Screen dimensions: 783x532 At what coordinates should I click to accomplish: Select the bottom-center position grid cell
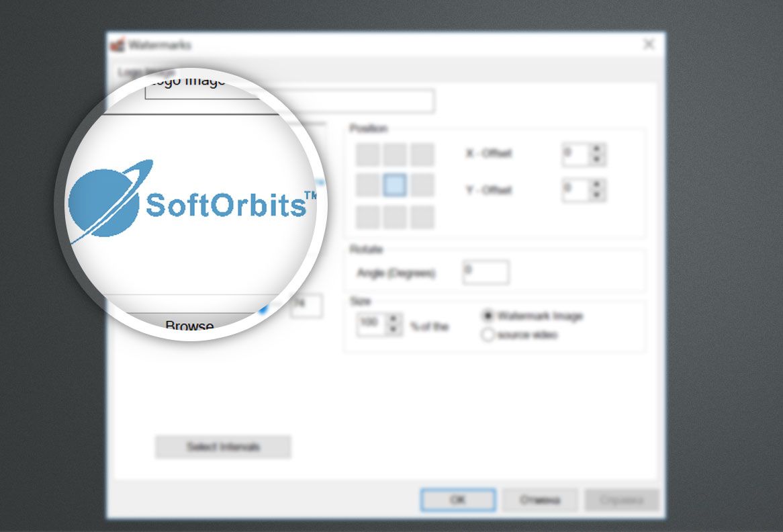(395, 217)
